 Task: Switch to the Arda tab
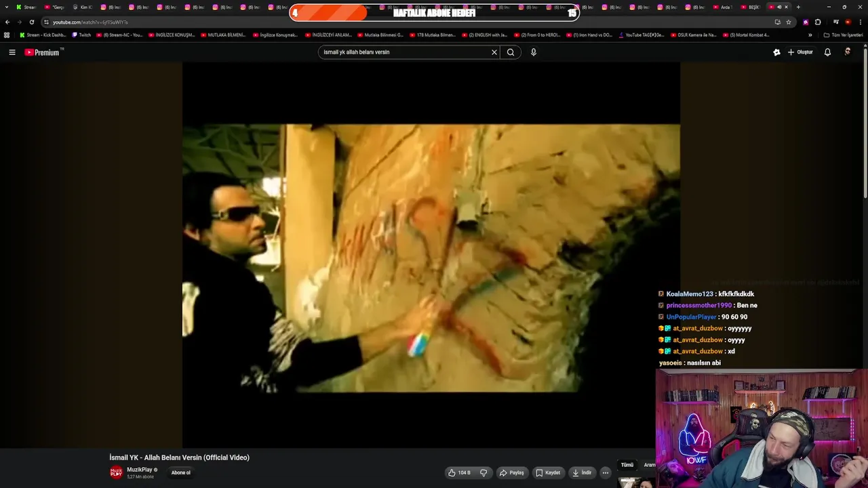723,7
